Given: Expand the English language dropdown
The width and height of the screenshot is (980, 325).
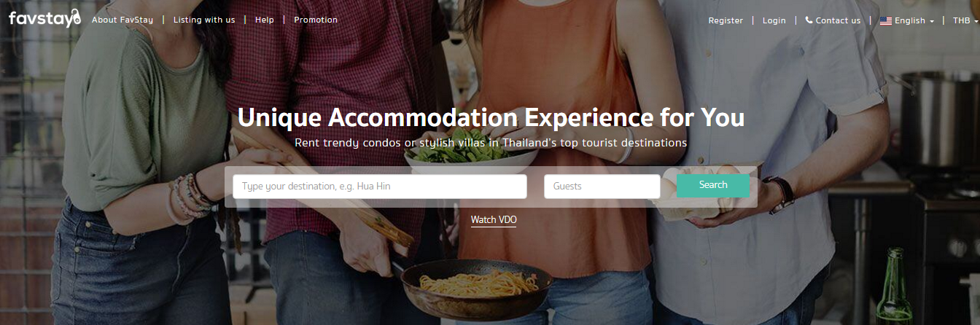Looking at the screenshot, I should coord(907,20).
